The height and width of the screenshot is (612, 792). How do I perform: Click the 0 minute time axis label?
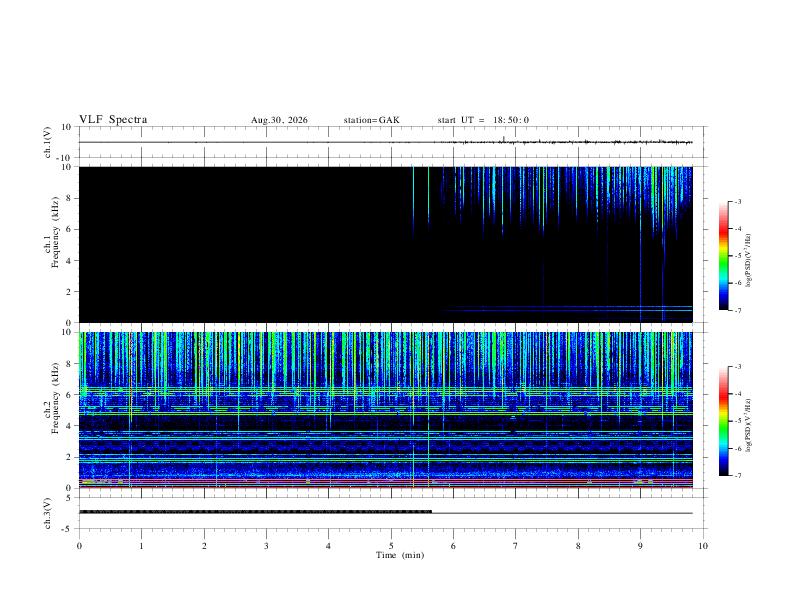tap(79, 546)
